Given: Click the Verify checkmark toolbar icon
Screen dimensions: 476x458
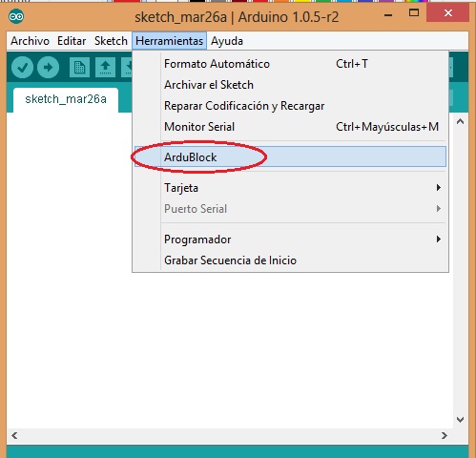Looking at the screenshot, I should tap(22, 67).
